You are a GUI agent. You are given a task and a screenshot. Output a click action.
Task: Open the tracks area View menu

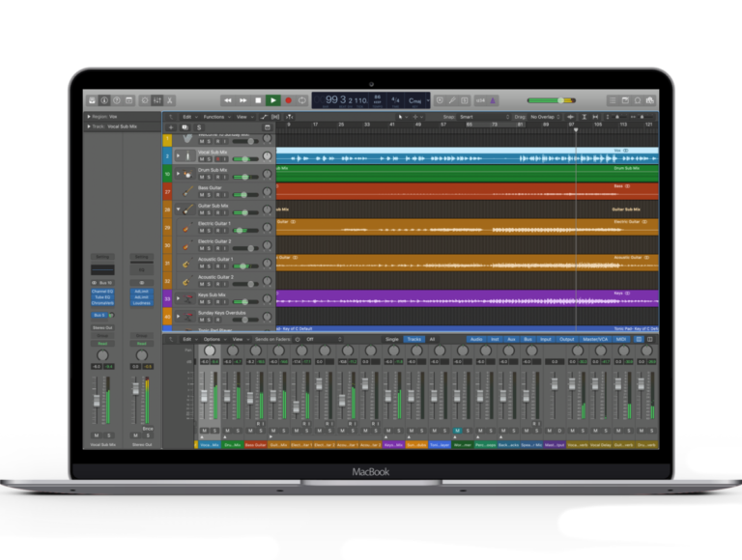(x=243, y=117)
